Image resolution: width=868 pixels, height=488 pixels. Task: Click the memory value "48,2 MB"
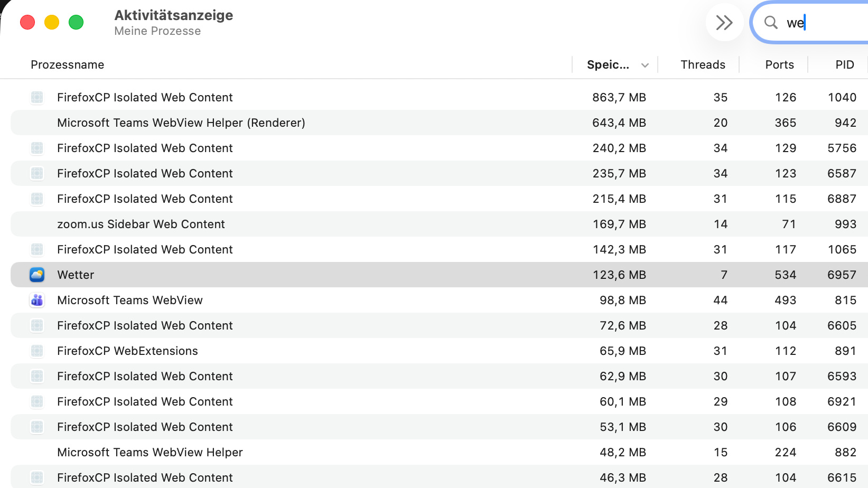pos(623,452)
